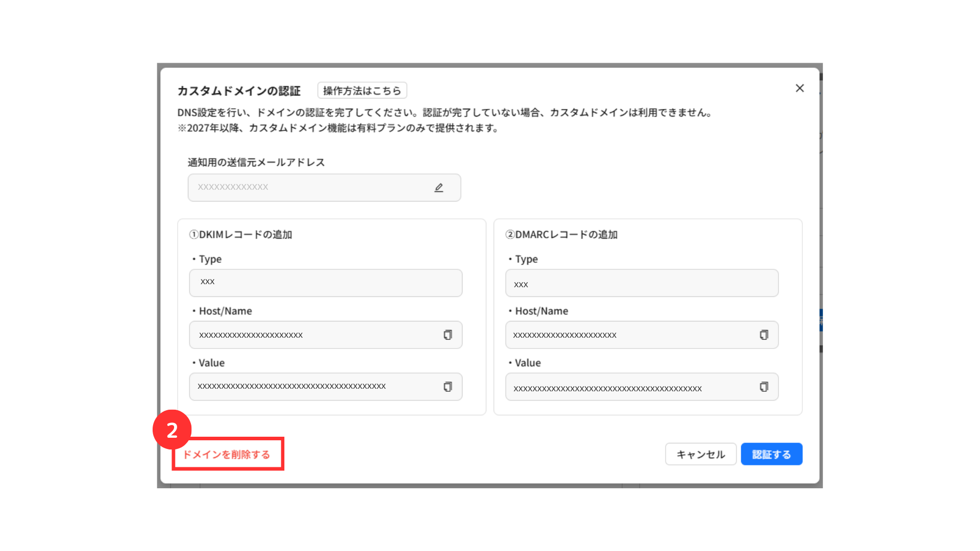Close the custom domain dialog with X

[799, 88]
